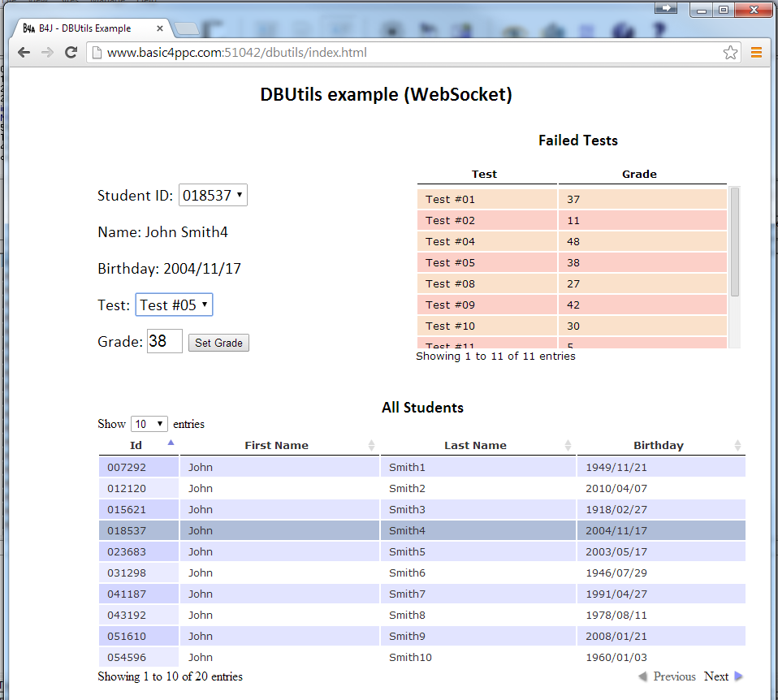Click Test #08 row in Failed Tests
Screen dimensions: 778x700
pos(572,283)
